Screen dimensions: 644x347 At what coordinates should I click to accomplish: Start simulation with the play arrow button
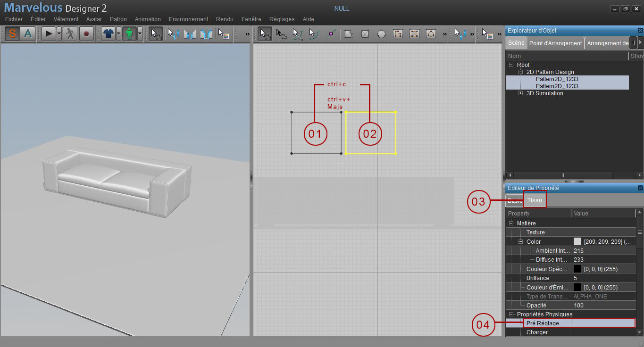pos(49,33)
